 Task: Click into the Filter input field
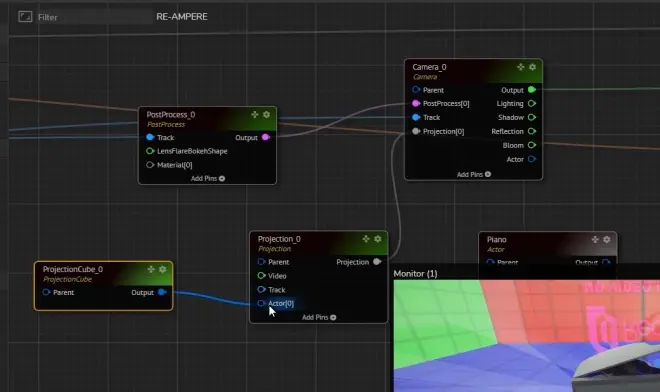[95, 17]
